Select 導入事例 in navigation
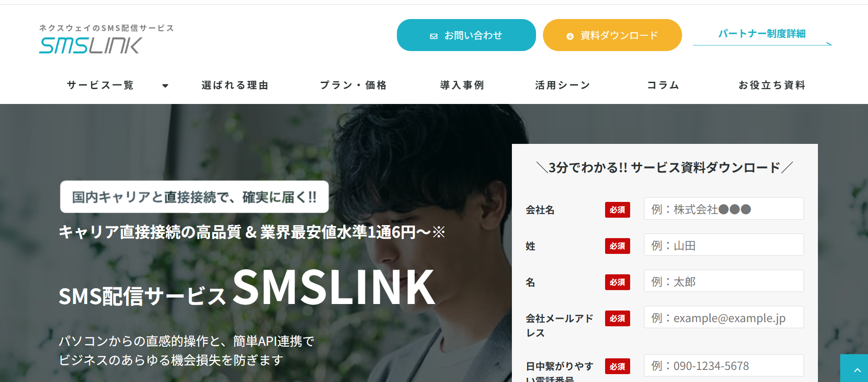This screenshot has width=868, height=382. point(462,85)
